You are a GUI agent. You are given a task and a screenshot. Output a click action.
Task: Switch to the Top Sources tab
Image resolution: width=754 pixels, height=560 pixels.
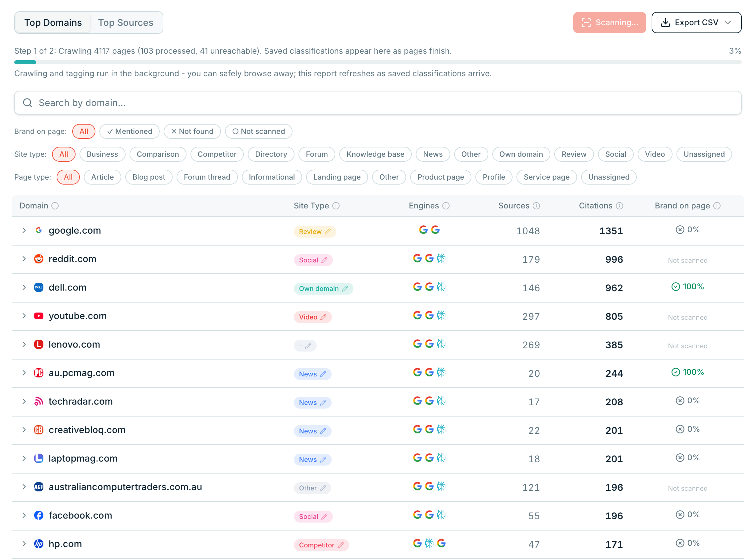coord(126,23)
